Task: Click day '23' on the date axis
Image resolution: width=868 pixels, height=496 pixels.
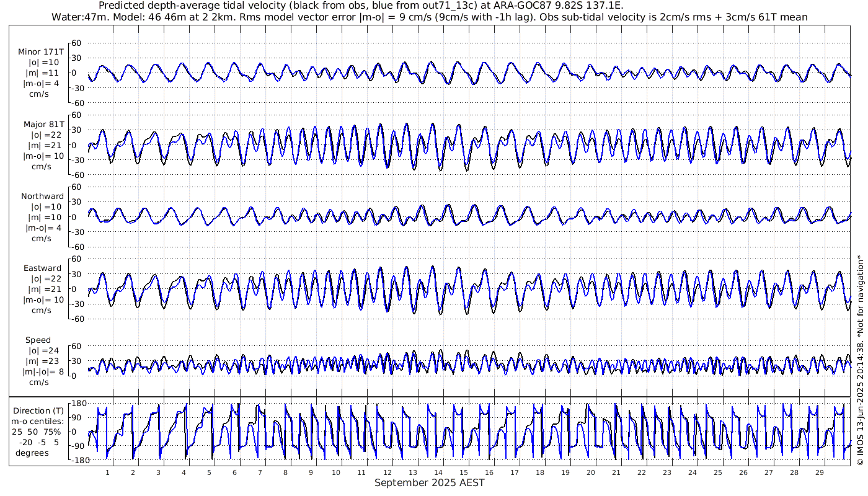Action: point(666,472)
